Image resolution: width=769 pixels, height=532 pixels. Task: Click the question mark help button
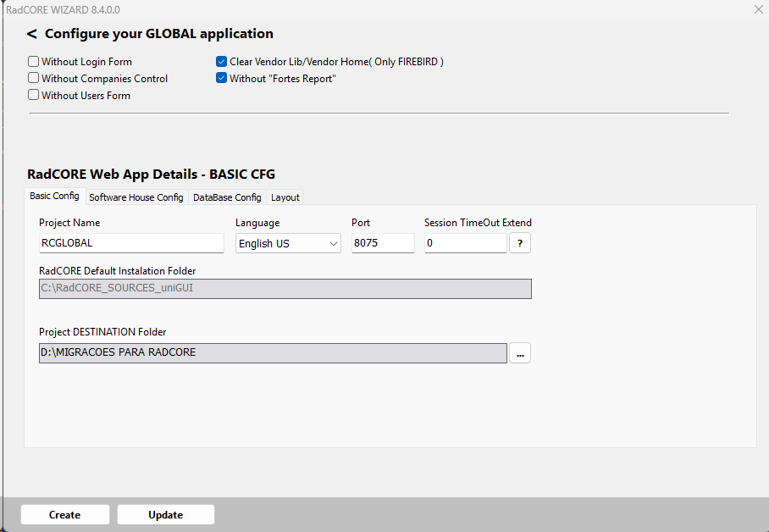pos(519,243)
